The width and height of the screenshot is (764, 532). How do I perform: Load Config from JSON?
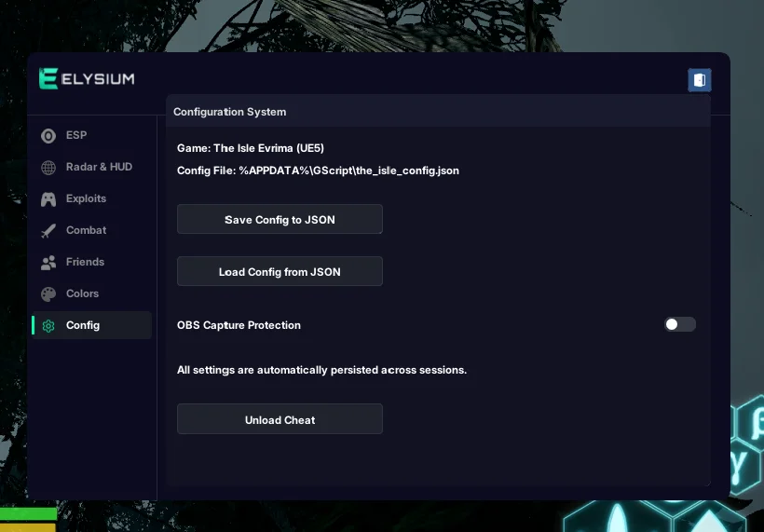tap(280, 271)
